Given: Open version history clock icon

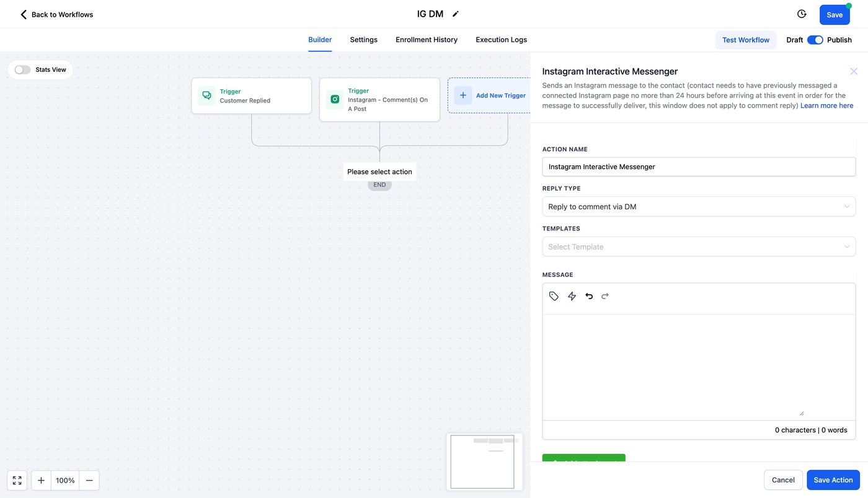Looking at the screenshot, I should pos(802,14).
